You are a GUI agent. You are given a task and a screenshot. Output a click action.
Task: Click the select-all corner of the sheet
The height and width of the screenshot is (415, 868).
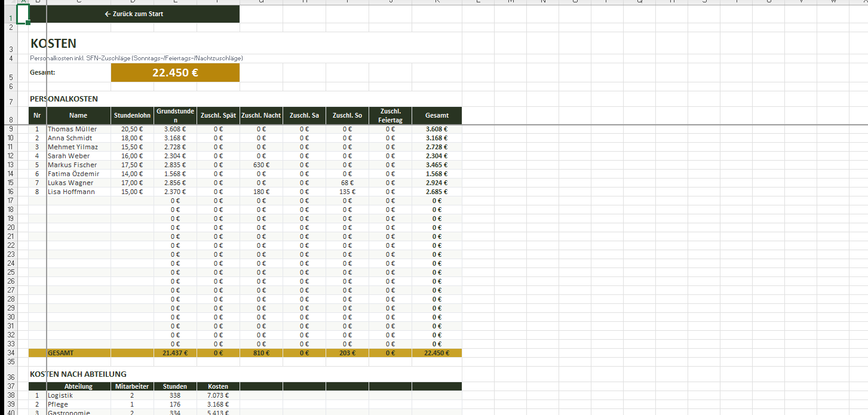[7, 2]
